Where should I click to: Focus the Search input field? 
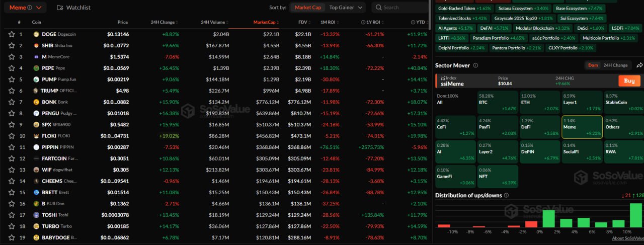point(400,8)
